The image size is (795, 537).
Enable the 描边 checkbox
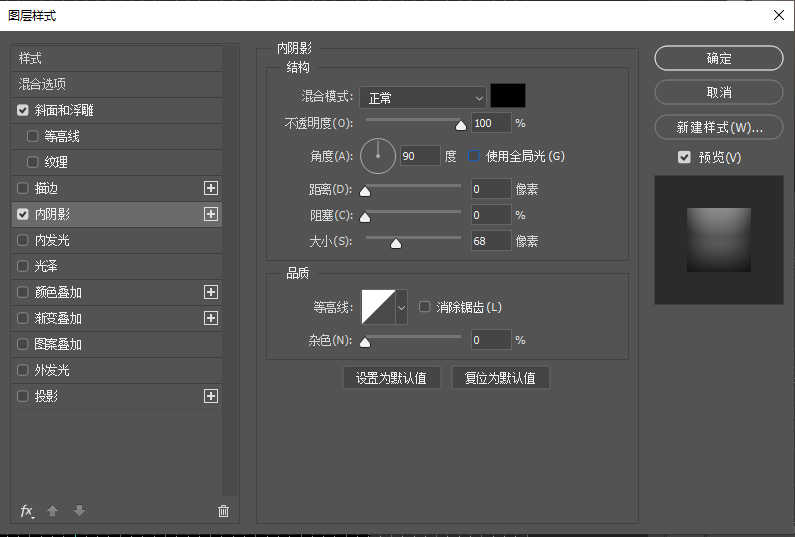coord(23,188)
